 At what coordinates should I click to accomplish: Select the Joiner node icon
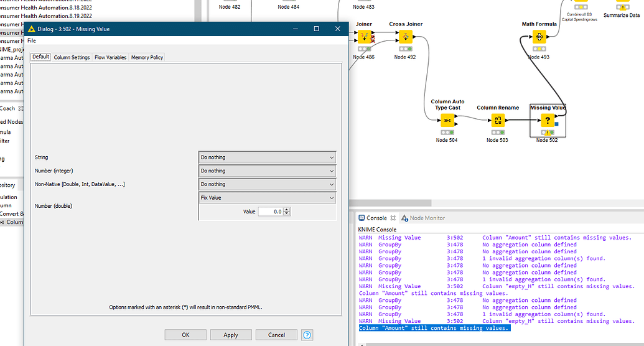[x=364, y=37]
